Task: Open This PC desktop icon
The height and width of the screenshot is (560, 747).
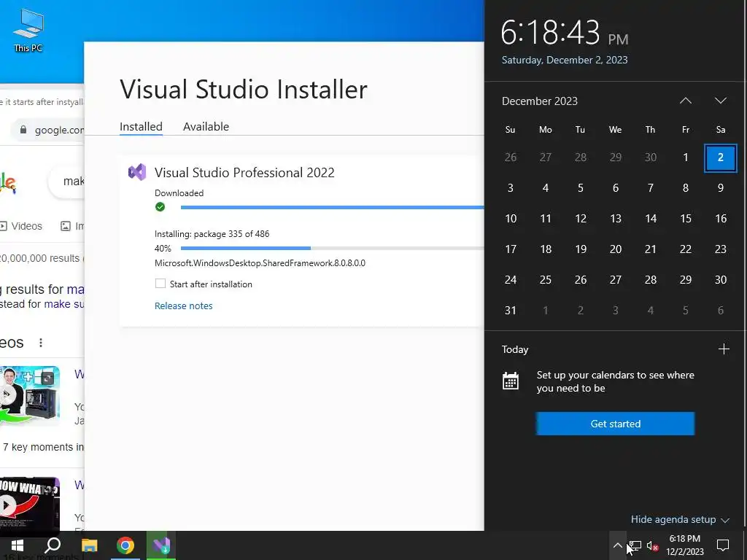Action: [28, 31]
